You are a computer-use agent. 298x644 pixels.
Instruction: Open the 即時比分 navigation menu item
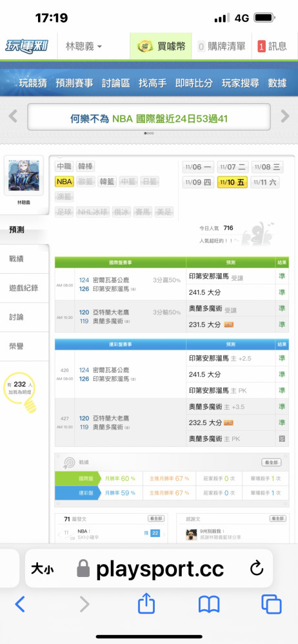(x=194, y=83)
